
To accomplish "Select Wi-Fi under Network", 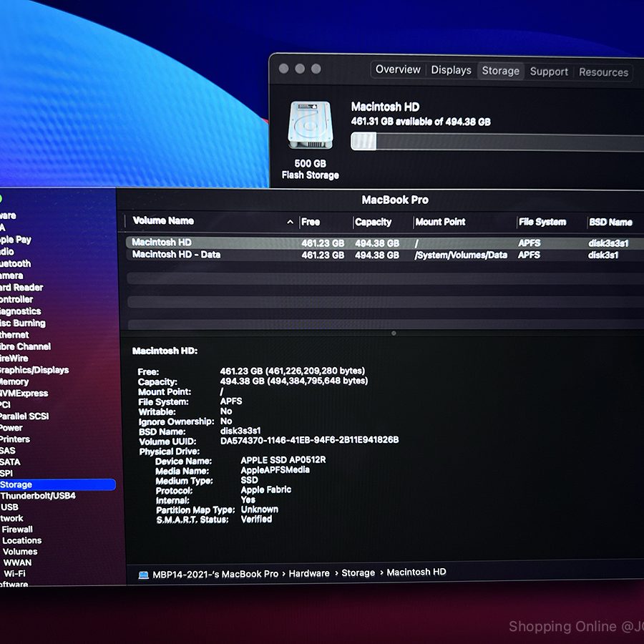I will pyautogui.click(x=14, y=573).
